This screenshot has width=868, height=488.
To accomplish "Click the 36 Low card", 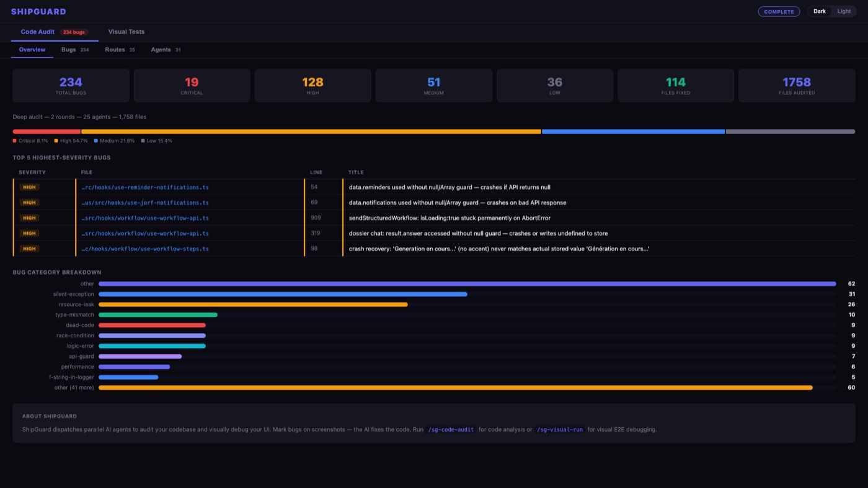I will click(554, 86).
